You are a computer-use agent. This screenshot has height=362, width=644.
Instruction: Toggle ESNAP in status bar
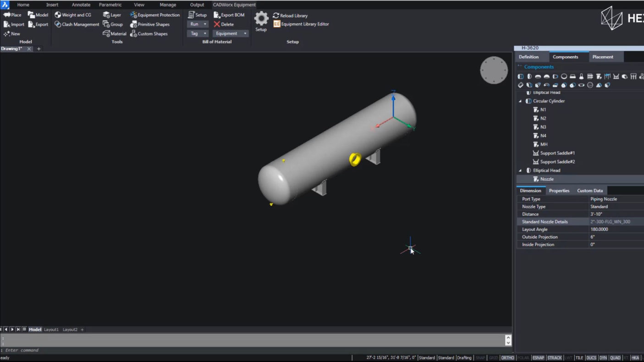pyautogui.click(x=538, y=358)
